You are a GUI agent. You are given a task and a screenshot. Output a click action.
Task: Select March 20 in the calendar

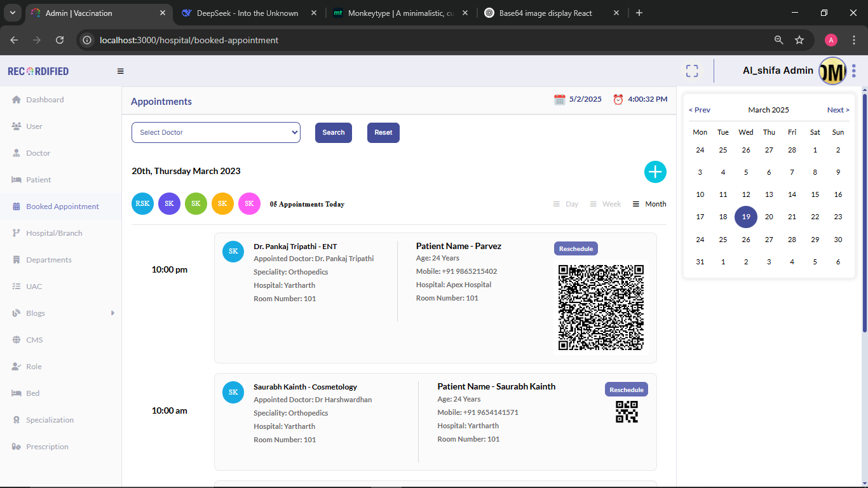[x=769, y=217]
